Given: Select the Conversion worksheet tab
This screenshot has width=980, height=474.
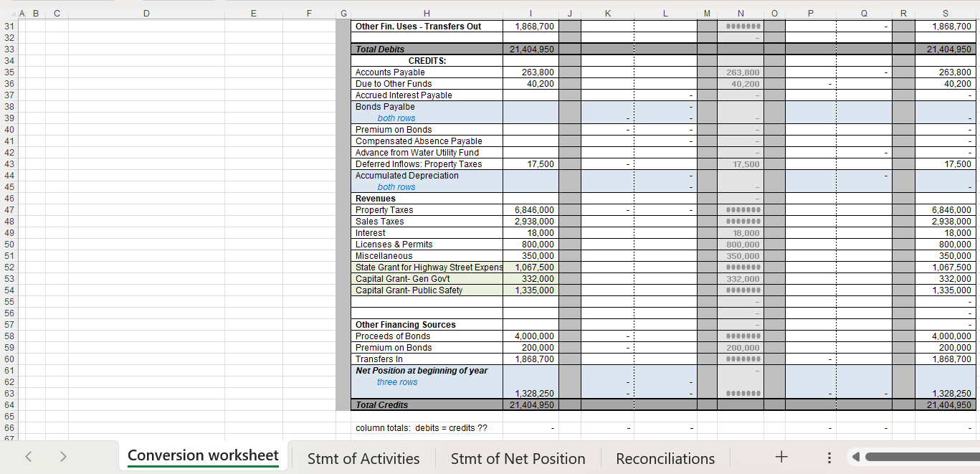Looking at the screenshot, I should (203, 455).
